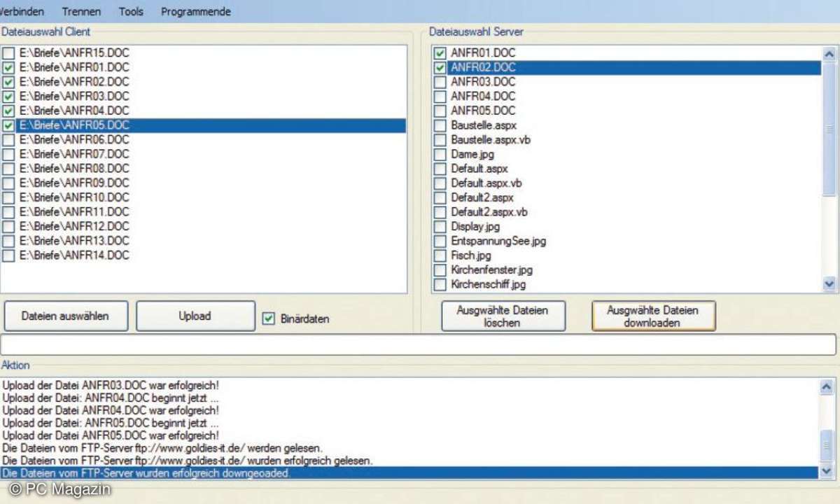Click Ausgewählte Dateien downloaden button
This screenshot has width=840, height=504.
pyautogui.click(x=652, y=316)
